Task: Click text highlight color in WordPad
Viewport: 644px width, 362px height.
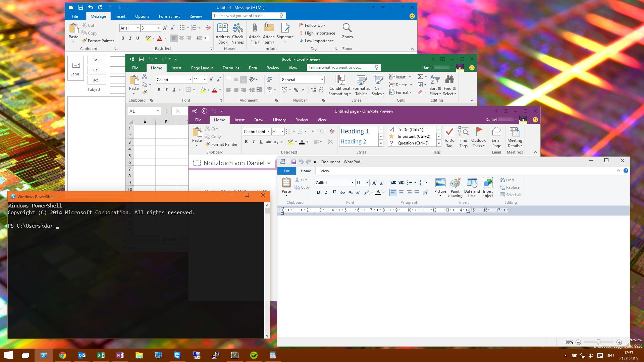Action: [367, 192]
